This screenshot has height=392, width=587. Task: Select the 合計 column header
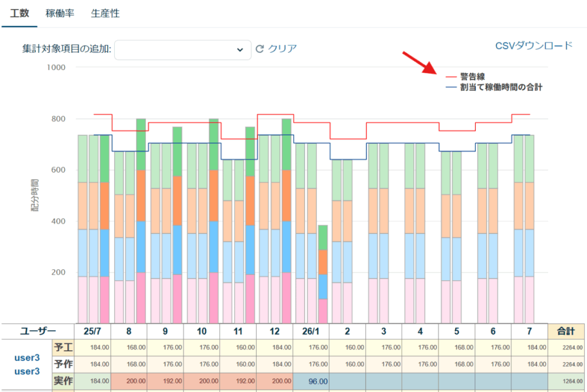[x=566, y=331]
